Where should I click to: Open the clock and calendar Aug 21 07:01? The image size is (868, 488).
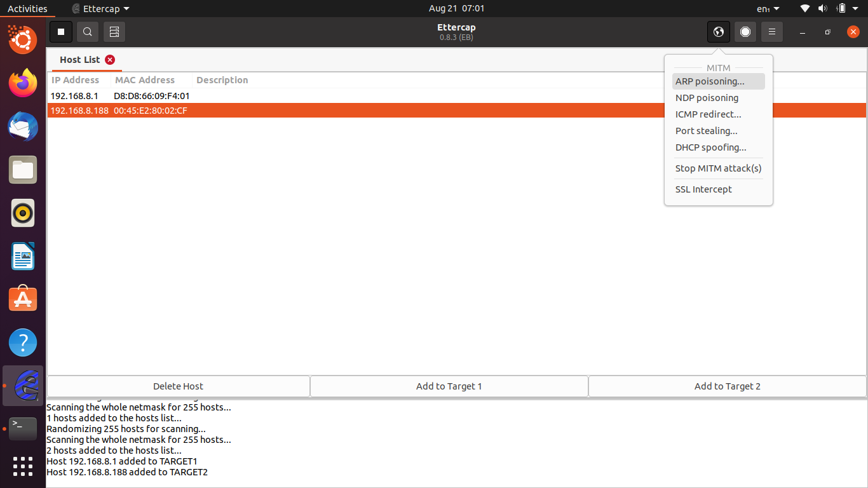(x=457, y=8)
